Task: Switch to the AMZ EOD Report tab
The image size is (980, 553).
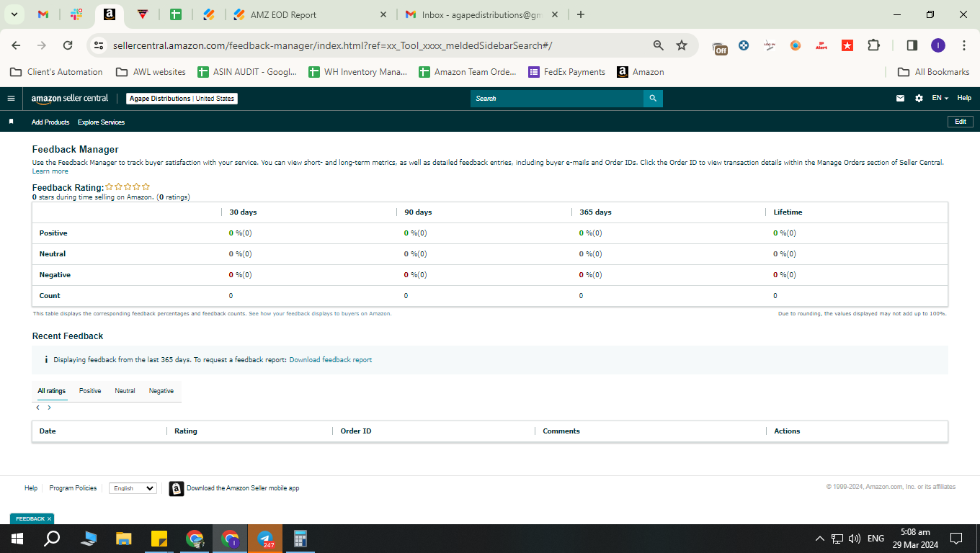Action: pyautogui.click(x=311, y=14)
